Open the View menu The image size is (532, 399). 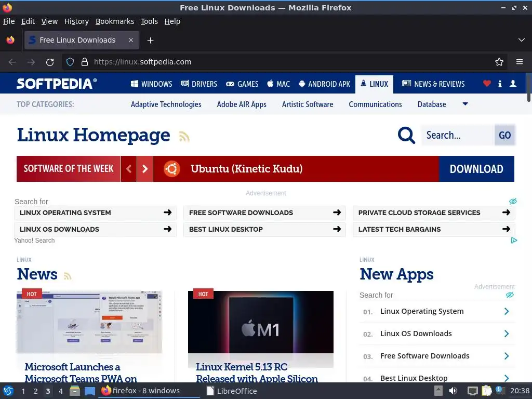pyautogui.click(x=49, y=21)
